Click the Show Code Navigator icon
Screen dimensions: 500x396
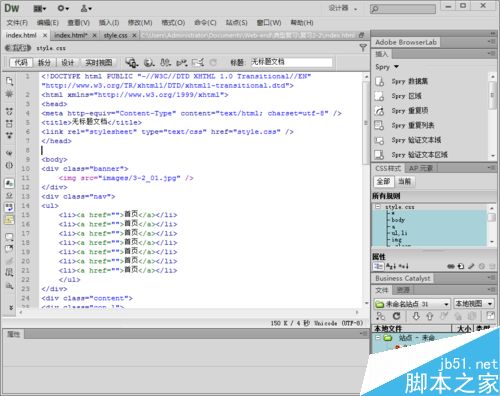(9, 94)
